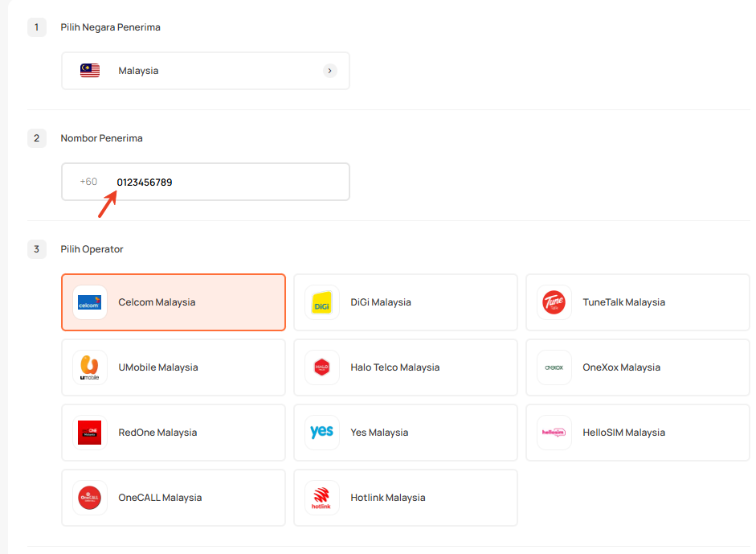
Task: Click the chevron arrow beside Malaysia
Action: (329, 71)
